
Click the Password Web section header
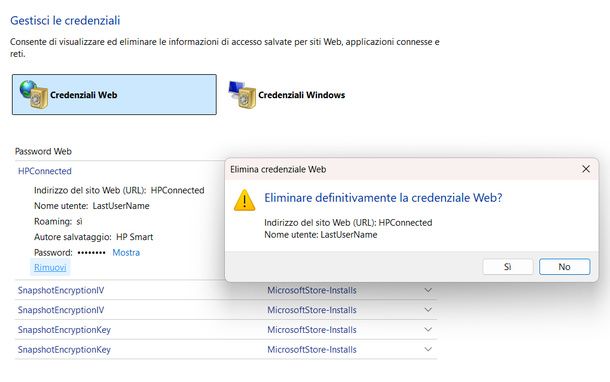click(43, 151)
